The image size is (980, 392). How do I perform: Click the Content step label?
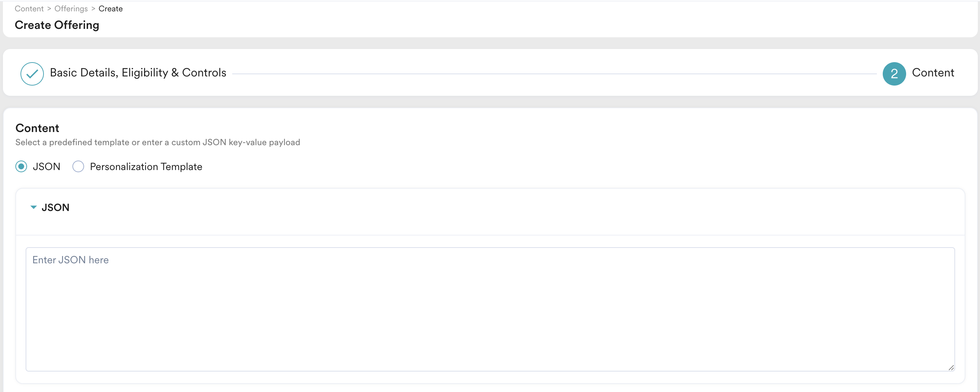point(932,73)
